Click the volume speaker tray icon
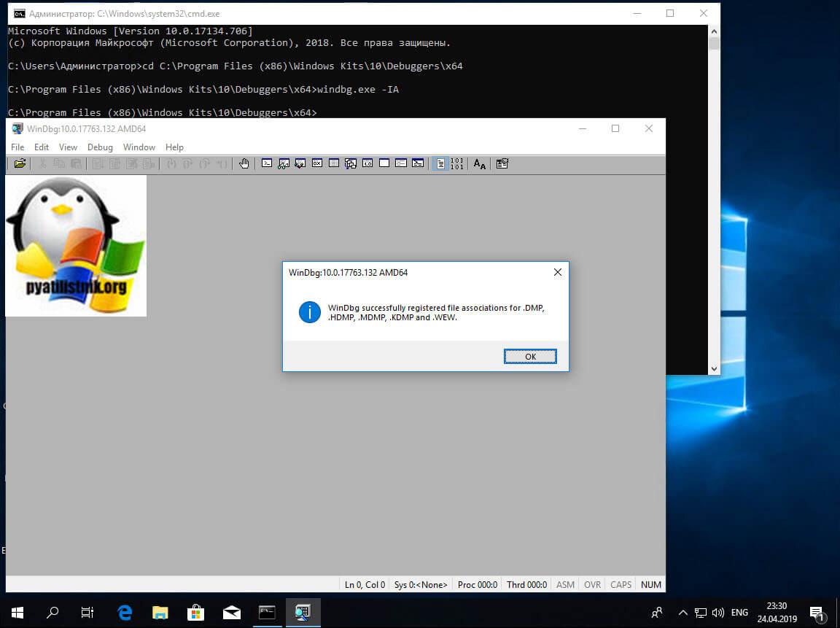Image resolution: width=840 pixels, height=628 pixels. tap(717, 612)
